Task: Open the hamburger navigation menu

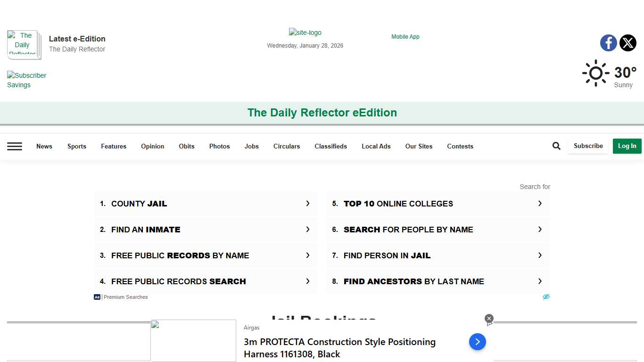Action: coord(15,146)
